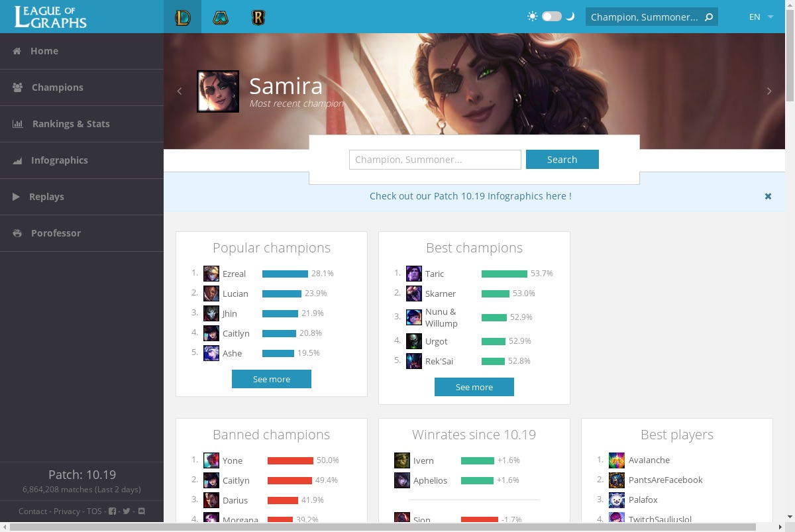Click Ezreal's 28.1% popularity bar
This screenshot has width=795, height=532.
pos(285,274)
